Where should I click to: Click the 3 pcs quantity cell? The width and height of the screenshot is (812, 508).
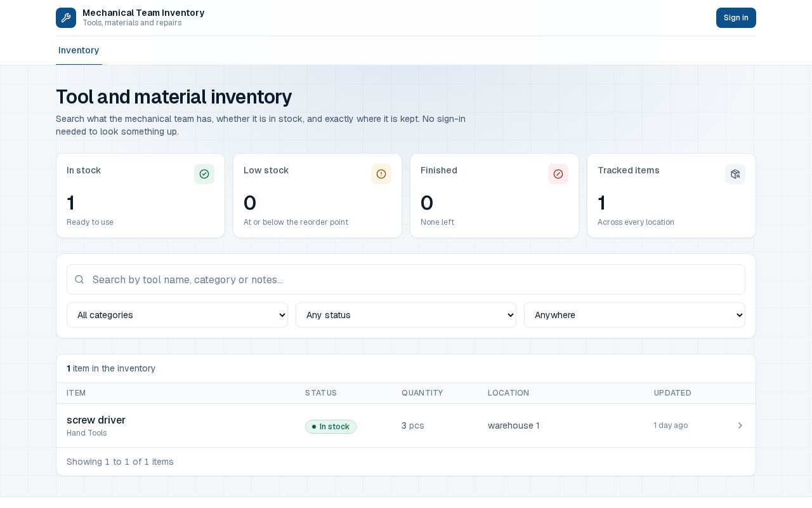413,425
